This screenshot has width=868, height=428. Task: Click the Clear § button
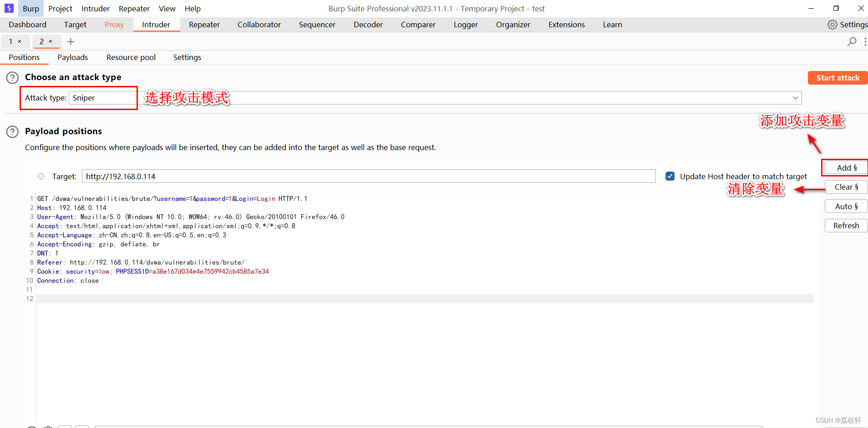(x=847, y=187)
